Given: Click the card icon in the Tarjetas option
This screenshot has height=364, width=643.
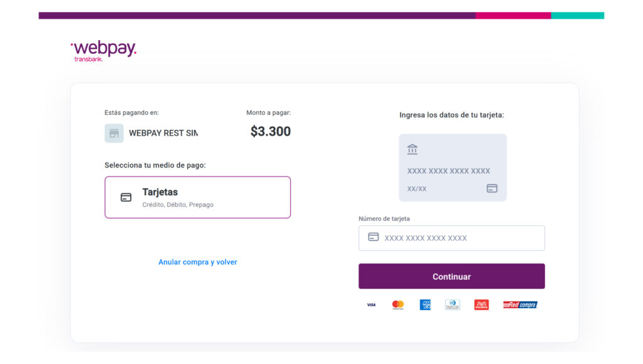Looking at the screenshot, I should tap(126, 197).
